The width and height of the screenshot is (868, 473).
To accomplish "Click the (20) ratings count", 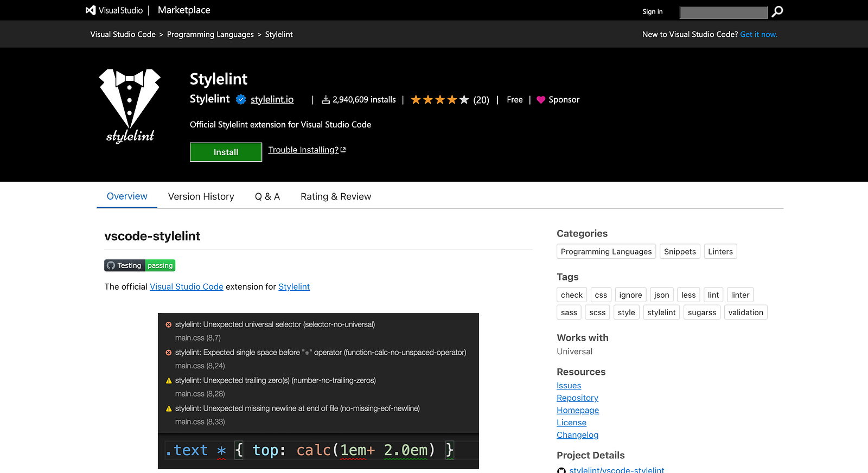I will pos(481,100).
